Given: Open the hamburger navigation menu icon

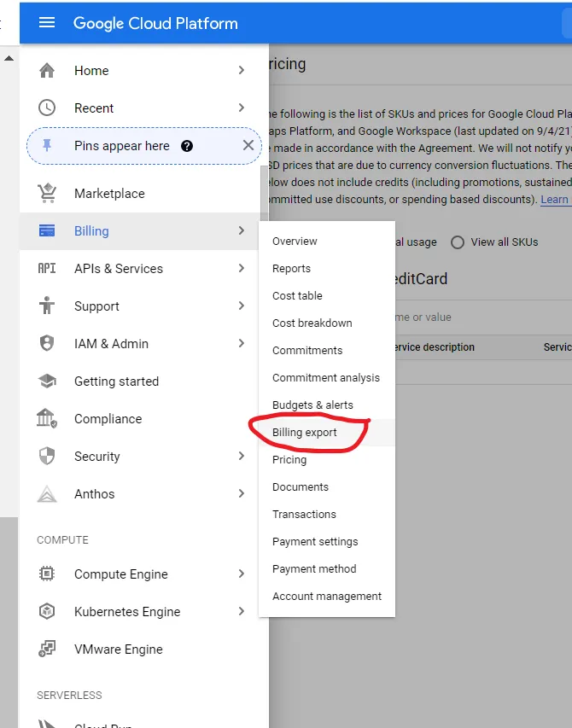Looking at the screenshot, I should pos(47,22).
